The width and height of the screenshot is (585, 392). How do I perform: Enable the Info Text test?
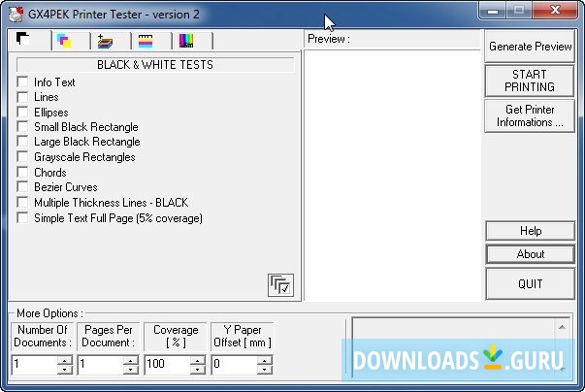point(22,82)
